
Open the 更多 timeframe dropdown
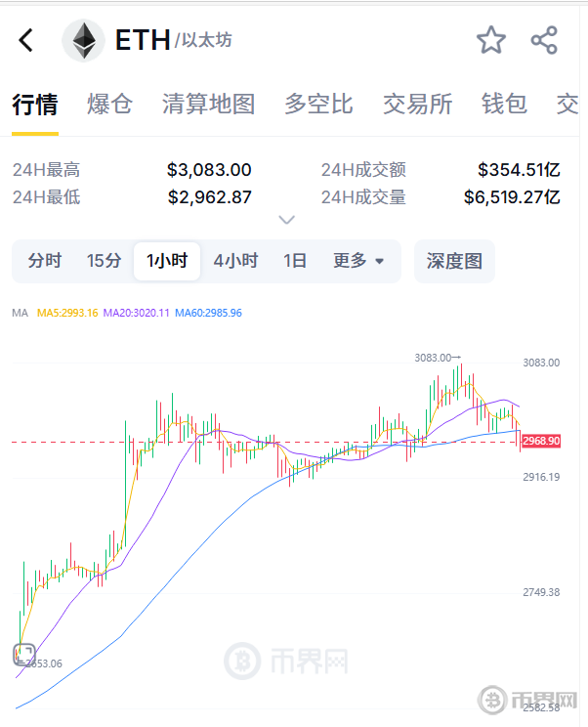pyautogui.click(x=358, y=261)
